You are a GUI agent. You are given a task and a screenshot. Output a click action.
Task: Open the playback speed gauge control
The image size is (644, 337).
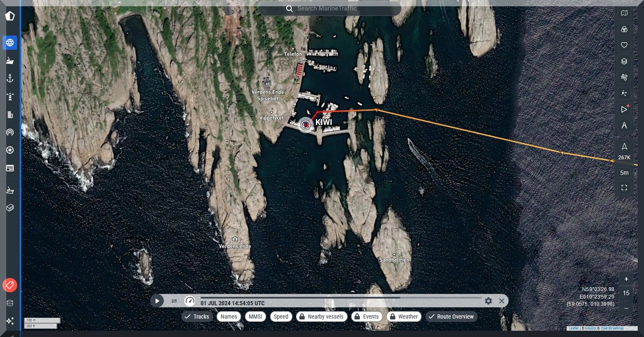tap(190, 301)
